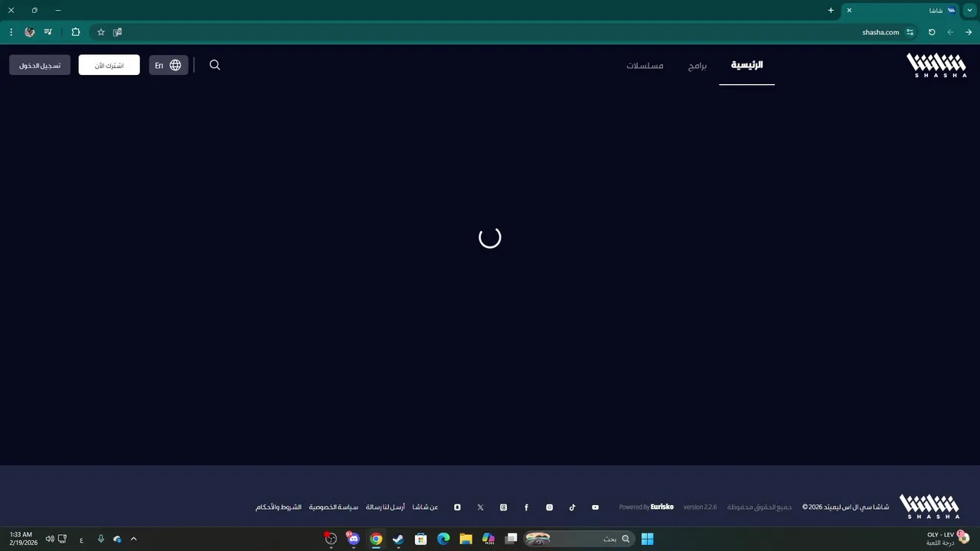Select the شاشا browser tab

[902, 11]
